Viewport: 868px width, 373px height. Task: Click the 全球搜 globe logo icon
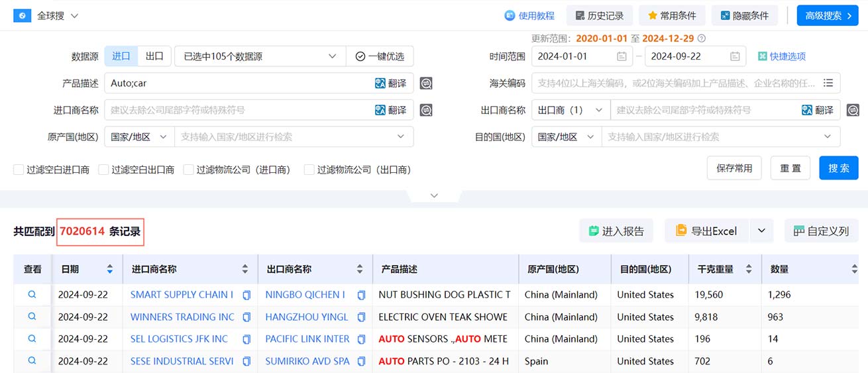(23, 15)
